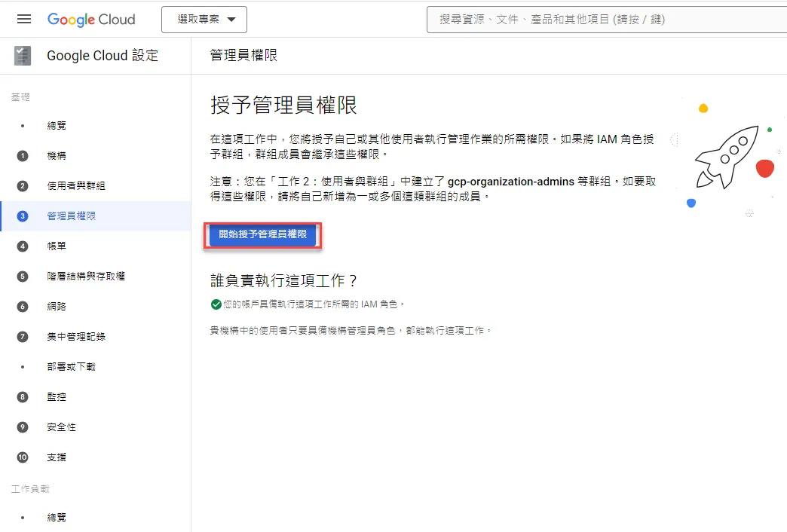Viewport: 787px width, 532px height.
Task: Open the 安全性 step
Action: tap(61, 427)
